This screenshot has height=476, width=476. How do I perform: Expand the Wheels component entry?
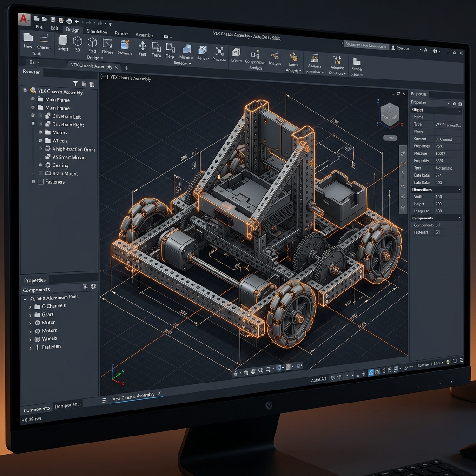click(x=30, y=340)
